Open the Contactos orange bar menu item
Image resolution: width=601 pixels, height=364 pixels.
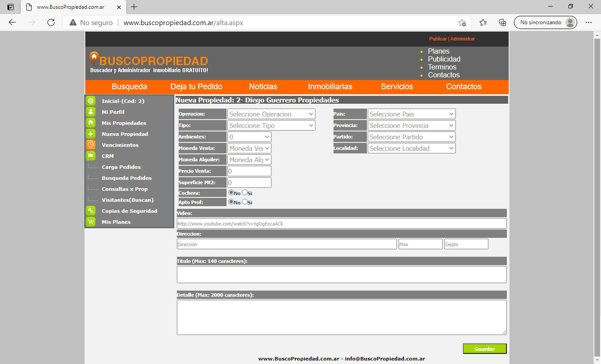click(x=464, y=87)
